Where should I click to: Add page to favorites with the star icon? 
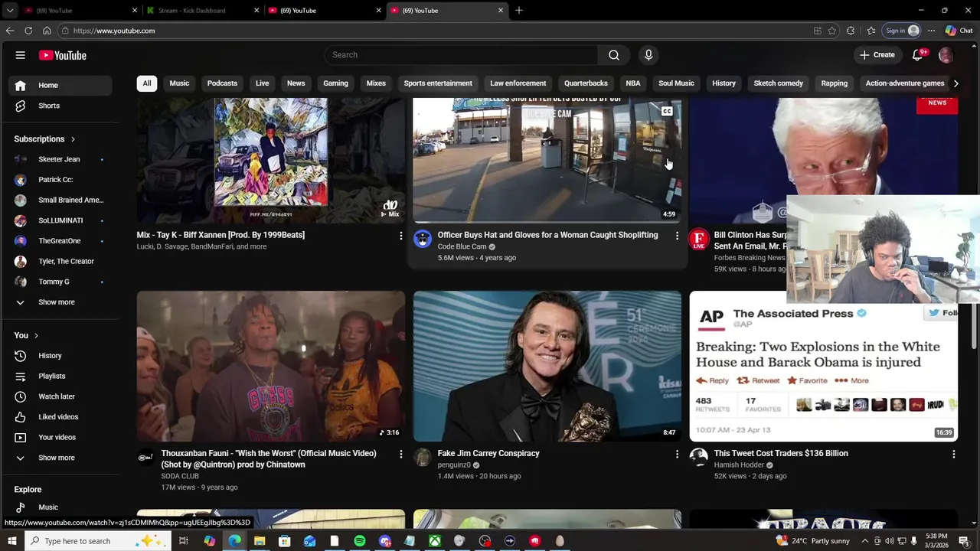click(831, 31)
